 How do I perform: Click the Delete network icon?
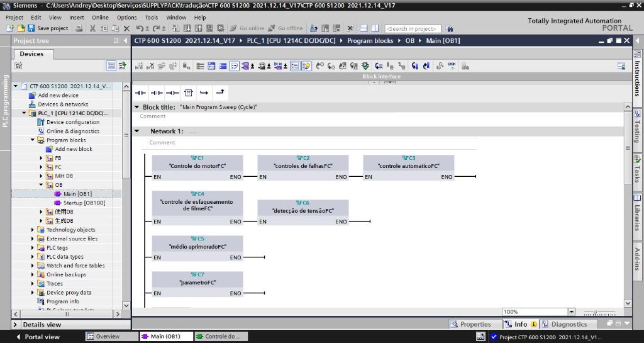pyautogui.click(x=150, y=66)
